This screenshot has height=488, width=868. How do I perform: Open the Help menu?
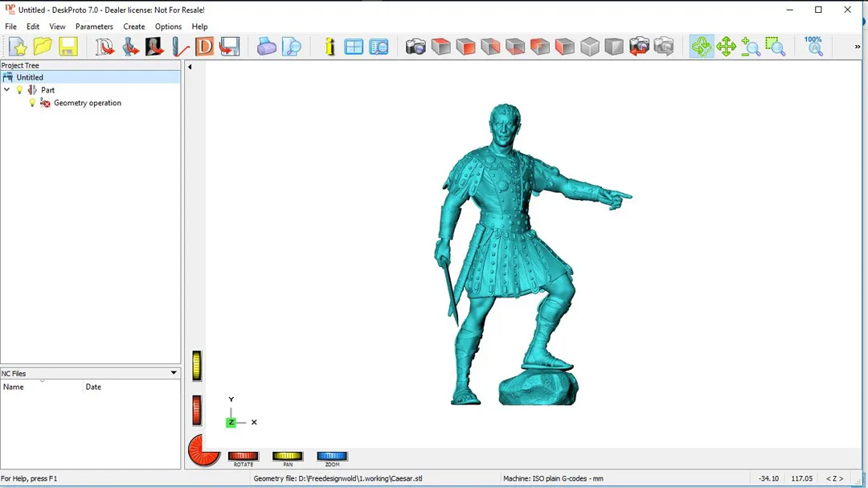pos(200,27)
